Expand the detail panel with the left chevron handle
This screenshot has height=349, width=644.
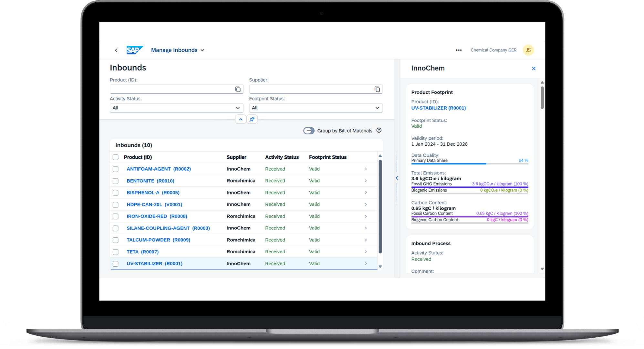(x=397, y=178)
